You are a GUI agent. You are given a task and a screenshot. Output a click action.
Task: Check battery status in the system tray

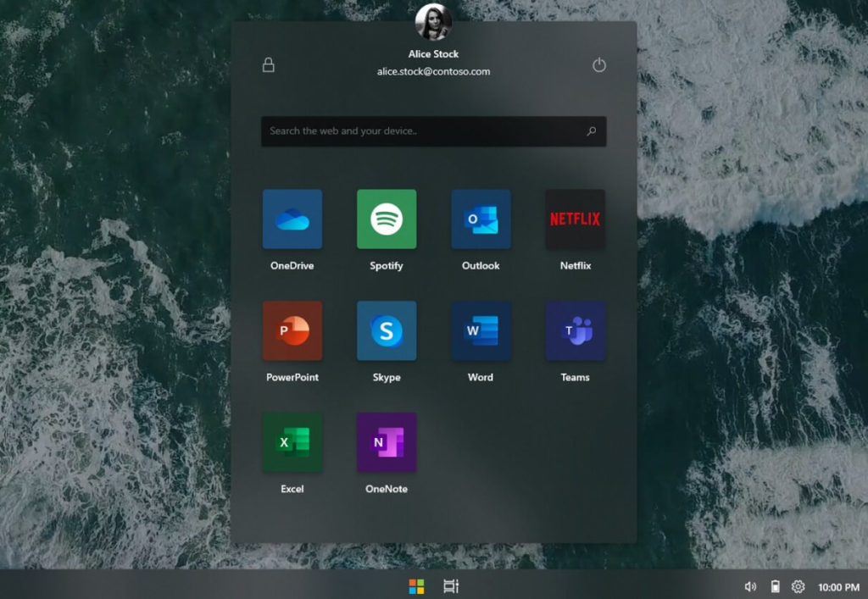774,585
